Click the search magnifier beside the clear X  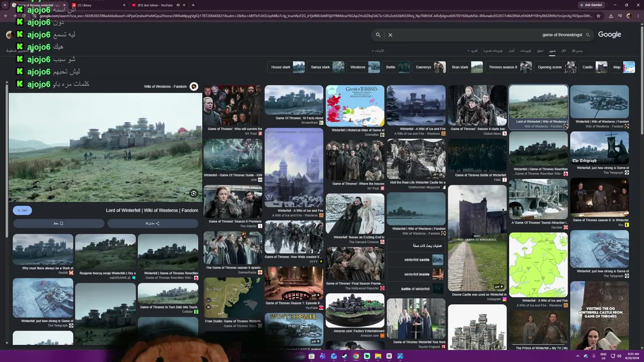coord(378,35)
